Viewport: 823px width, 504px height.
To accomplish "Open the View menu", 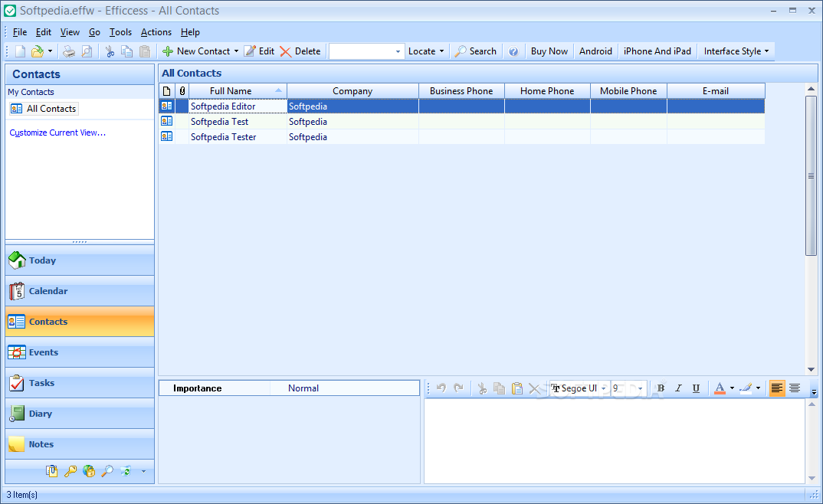I will (x=70, y=32).
